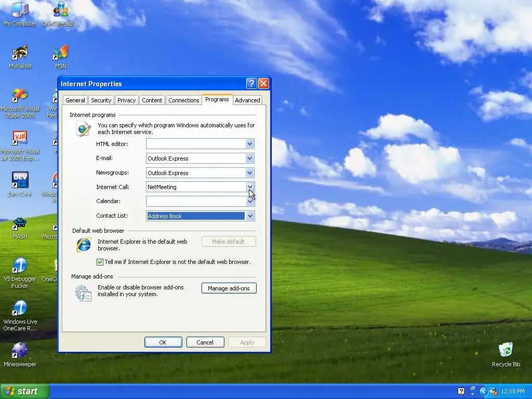Open the Contact List dropdown arrow
Image resolution: width=532 pixels, height=399 pixels.
coord(250,216)
